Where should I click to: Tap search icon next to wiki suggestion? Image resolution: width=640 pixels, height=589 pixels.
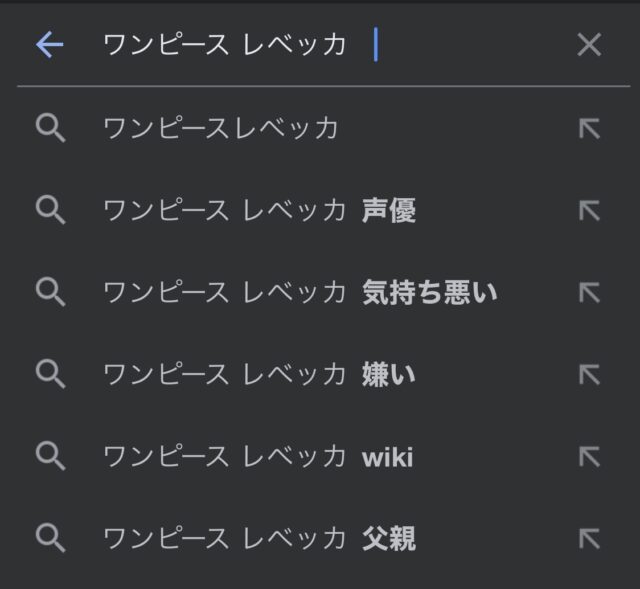(x=49, y=457)
